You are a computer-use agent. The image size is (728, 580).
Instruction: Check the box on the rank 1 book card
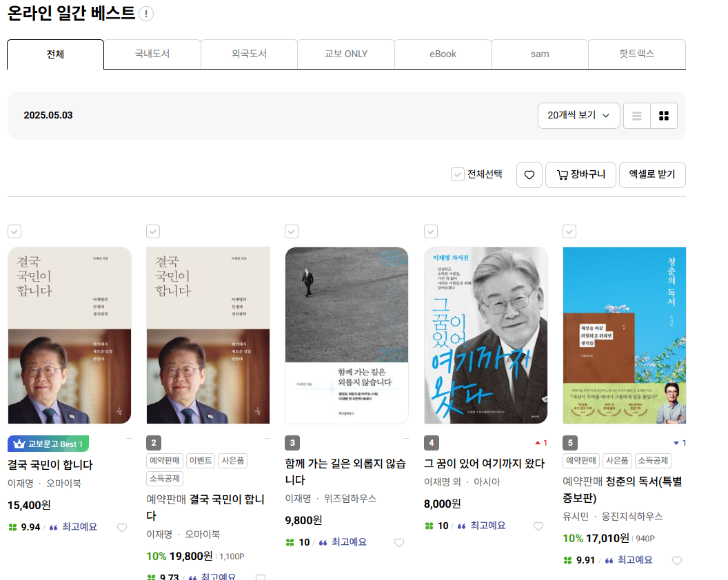pos(14,231)
